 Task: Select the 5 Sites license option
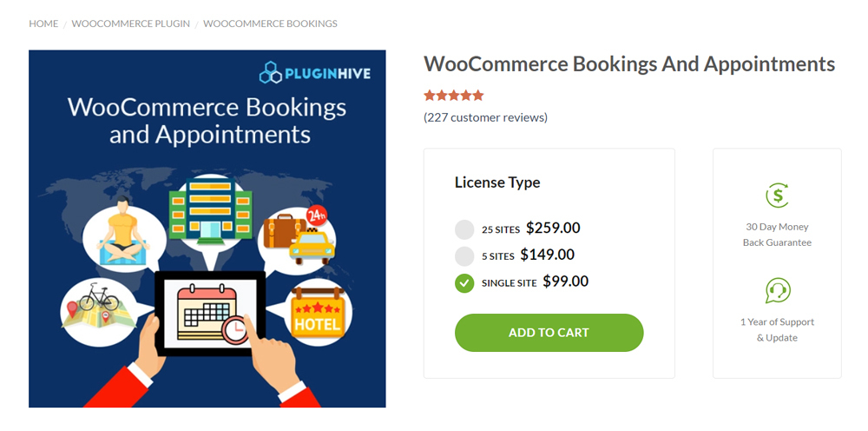(464, 255)
